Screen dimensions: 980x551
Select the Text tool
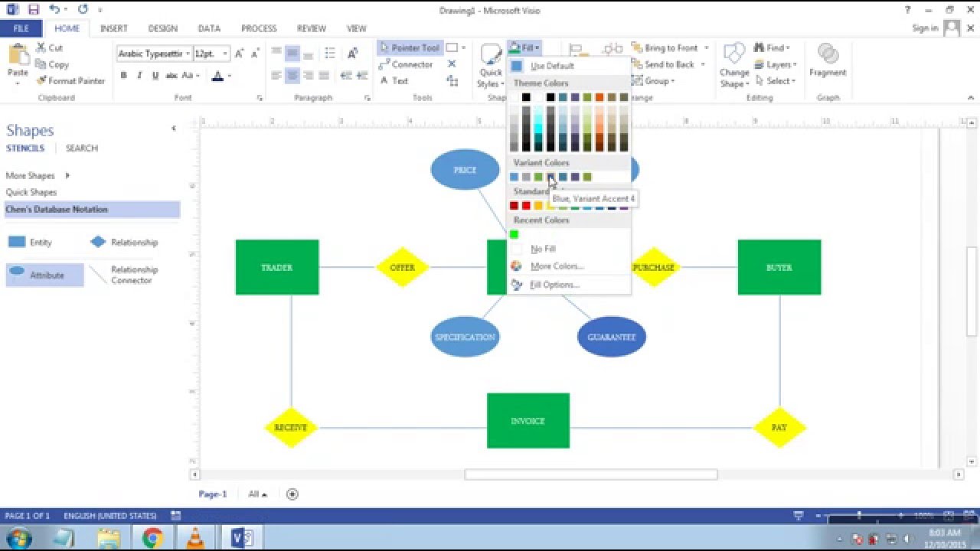pos(394,80)
